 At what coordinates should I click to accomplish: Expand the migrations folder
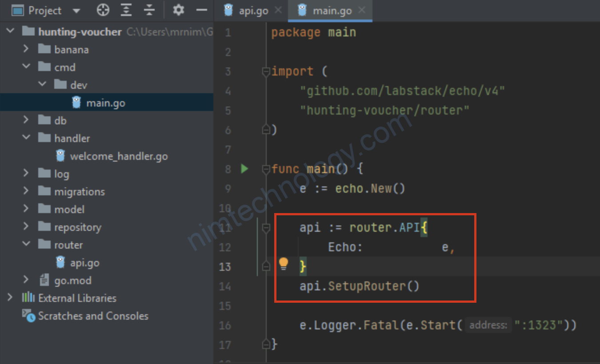[26, 191]
